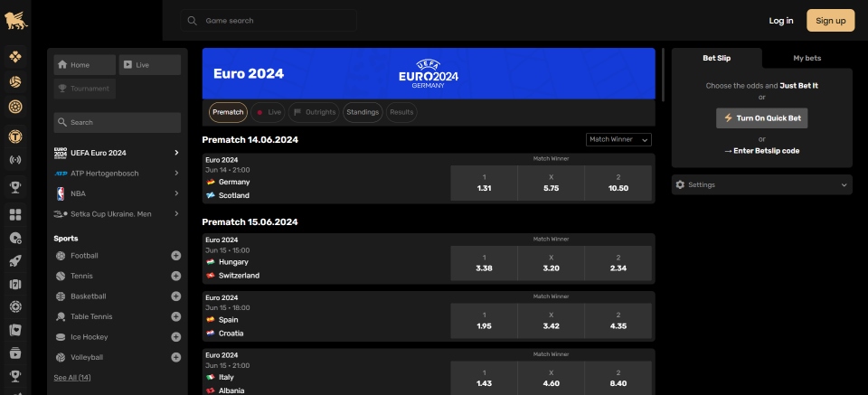
Task: Turn on Quick Bet
Action: (761, 118)
